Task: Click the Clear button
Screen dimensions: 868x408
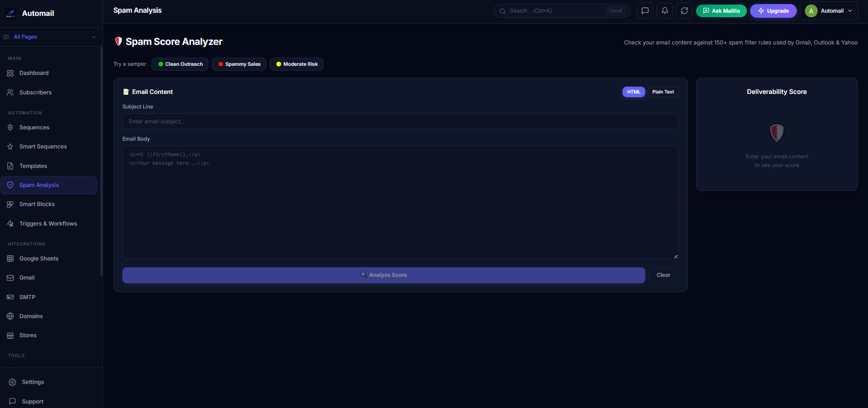Action: [x=663, y=275]
